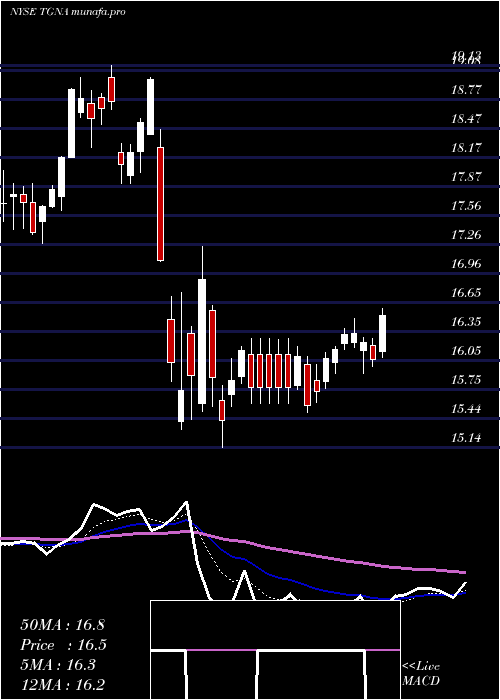
Task: Click the 17.26 price axis label
Action: (466, 235)
